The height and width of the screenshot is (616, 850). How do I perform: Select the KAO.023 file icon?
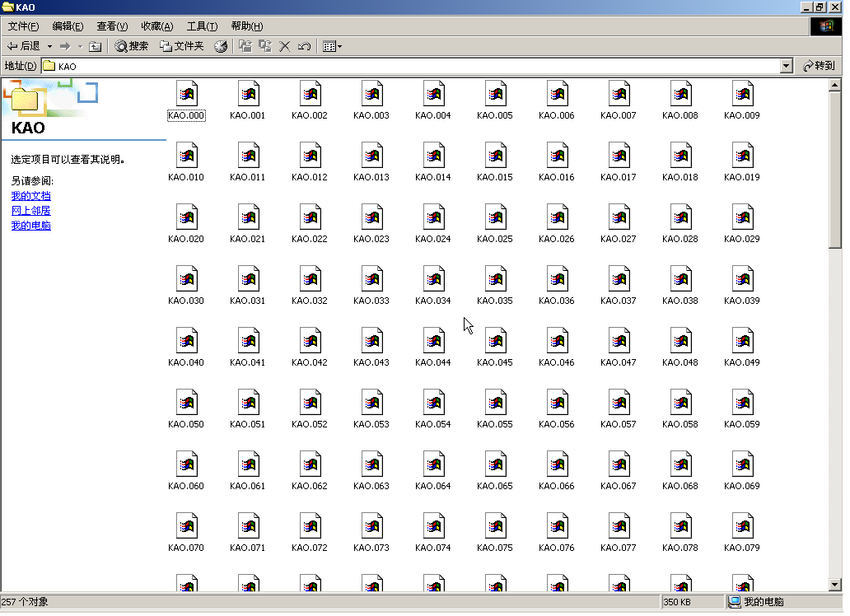371,217
